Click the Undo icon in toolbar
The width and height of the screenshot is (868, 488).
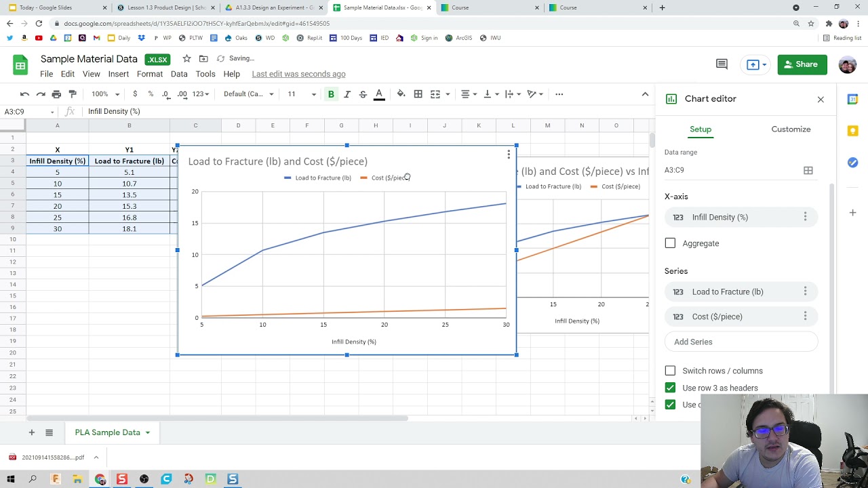[x=24, y=94]
